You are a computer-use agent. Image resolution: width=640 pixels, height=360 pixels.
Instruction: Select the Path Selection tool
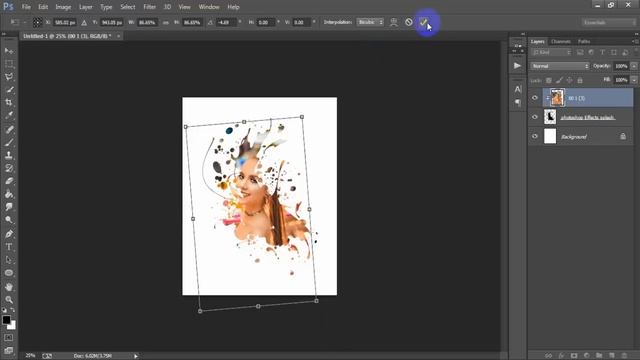point(9,260)
